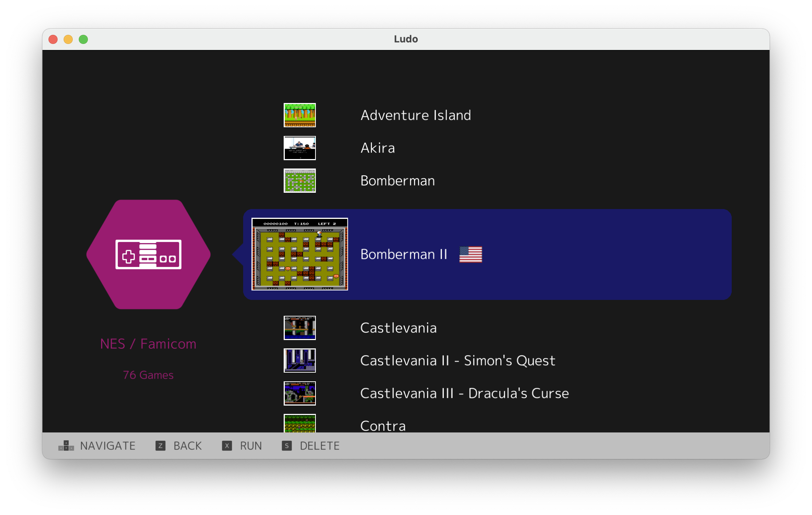Screen dimensions: 812x515
Task: Click the 76 Games label
Action: (x=148, y=375)
